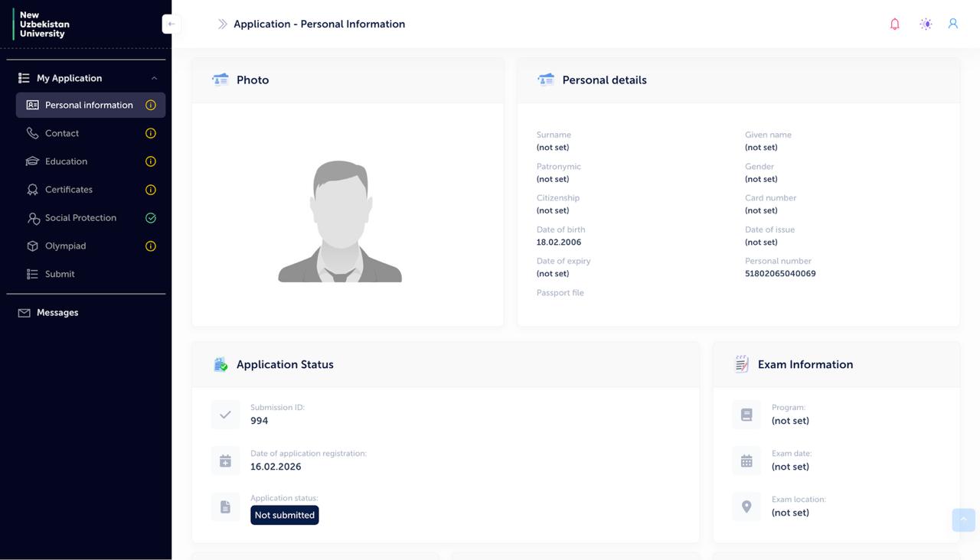Open the Personal information section
980x560 pixels.
[x=89, y=105]
